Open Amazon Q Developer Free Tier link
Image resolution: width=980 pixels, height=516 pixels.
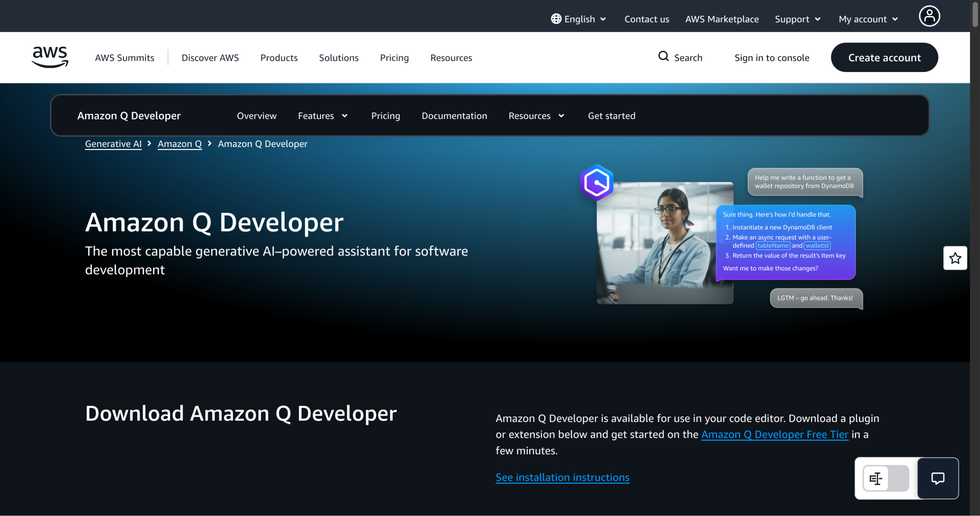775,434
